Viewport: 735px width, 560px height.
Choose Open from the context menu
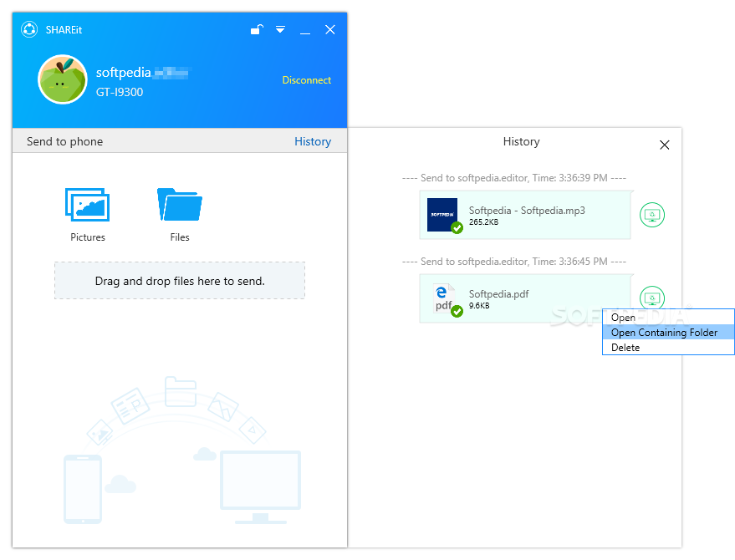(x=668, y=318)
